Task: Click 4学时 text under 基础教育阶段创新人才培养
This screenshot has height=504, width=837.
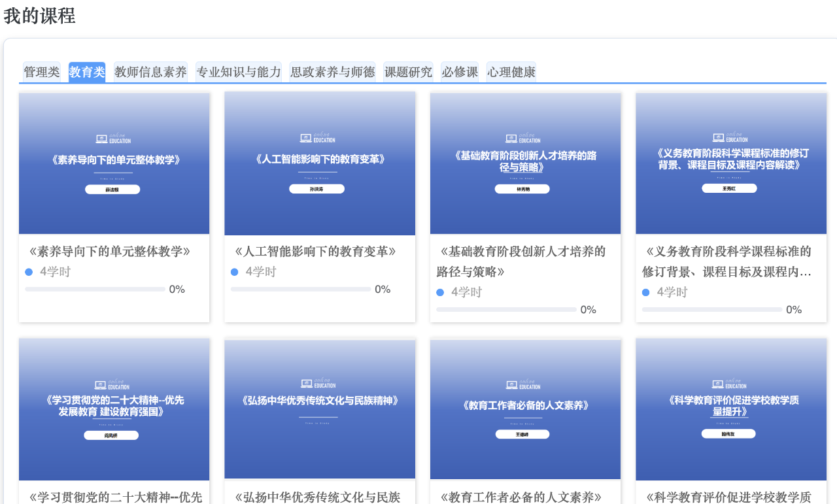Action: 466,292
